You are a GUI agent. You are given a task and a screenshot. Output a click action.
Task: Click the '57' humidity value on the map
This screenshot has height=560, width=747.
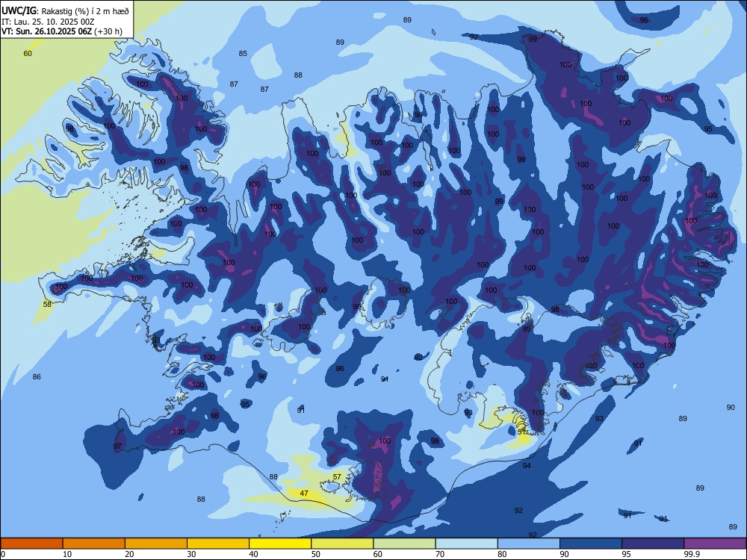[337, 476]
